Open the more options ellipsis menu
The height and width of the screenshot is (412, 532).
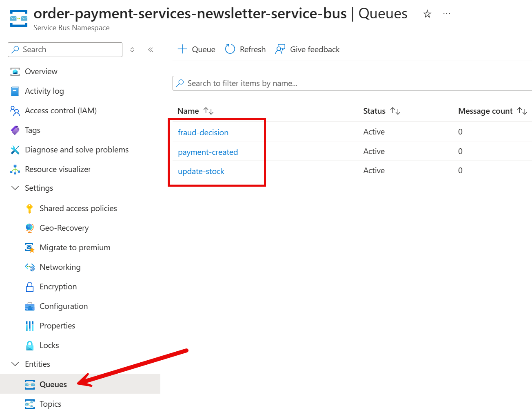(447, 14)
